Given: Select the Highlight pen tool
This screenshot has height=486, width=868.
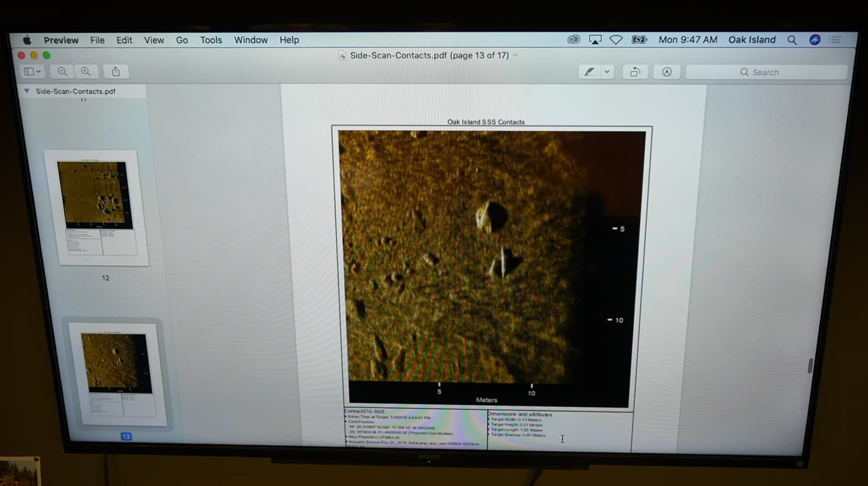Looking at the screenshot, I should [589, 72].
